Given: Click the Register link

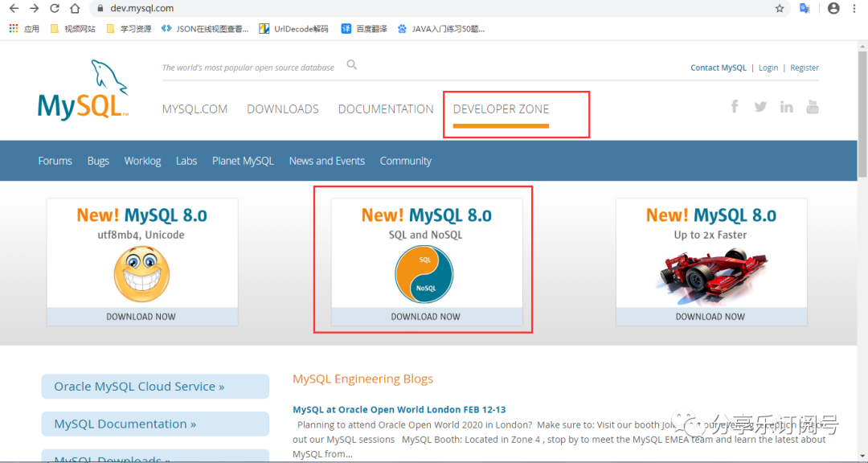Looking at the screenshot, I should pyautogui.click(x=805, y=68).
